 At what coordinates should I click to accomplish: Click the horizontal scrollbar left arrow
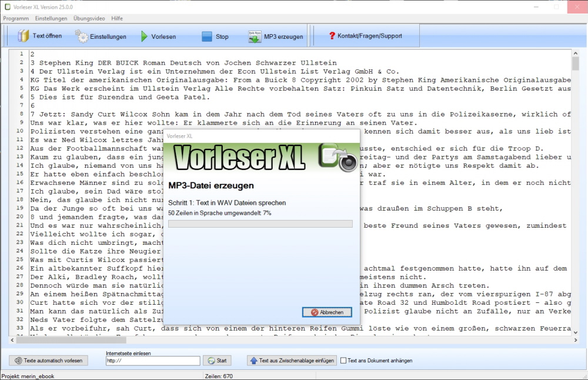[12, 340]
